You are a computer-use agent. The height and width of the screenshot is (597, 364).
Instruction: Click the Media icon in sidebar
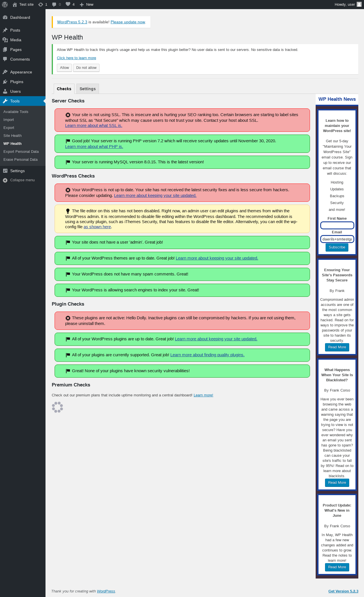click(x=5, y=40)
